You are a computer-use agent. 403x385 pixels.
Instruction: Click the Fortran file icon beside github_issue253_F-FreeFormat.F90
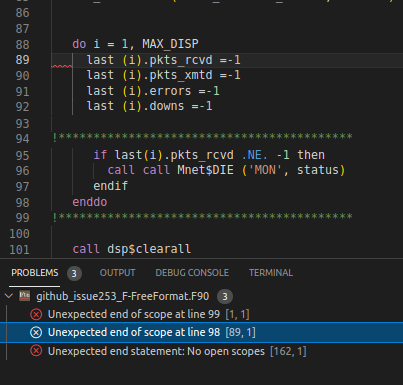pos(24,296)
